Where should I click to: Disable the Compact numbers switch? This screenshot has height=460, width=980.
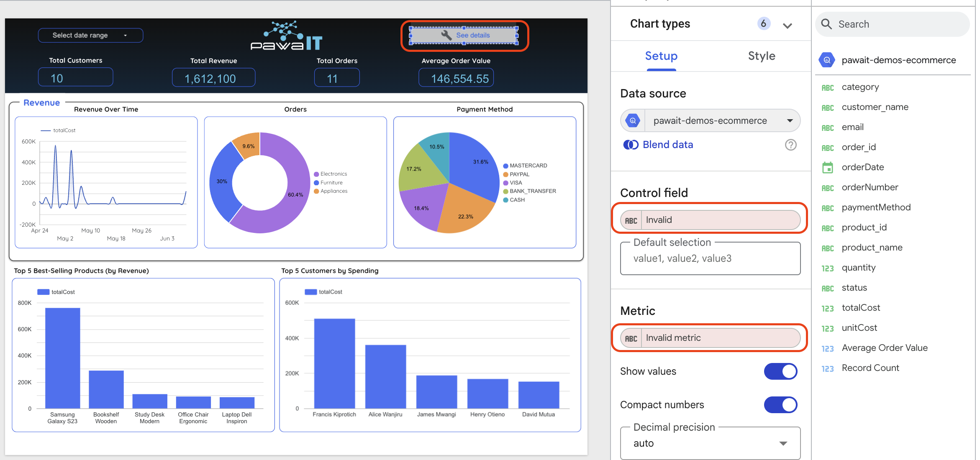(780, 405)
